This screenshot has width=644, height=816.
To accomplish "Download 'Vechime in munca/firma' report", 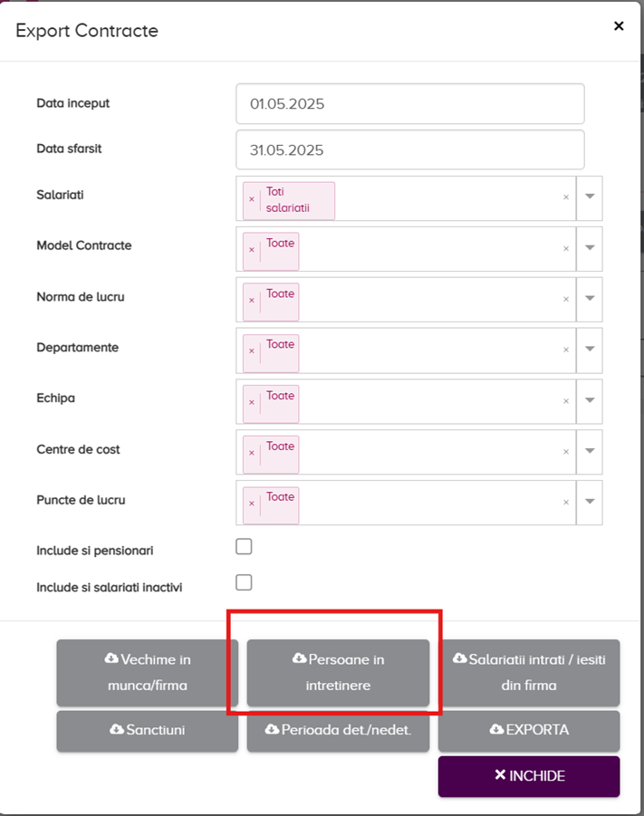I will pos(148,672).
